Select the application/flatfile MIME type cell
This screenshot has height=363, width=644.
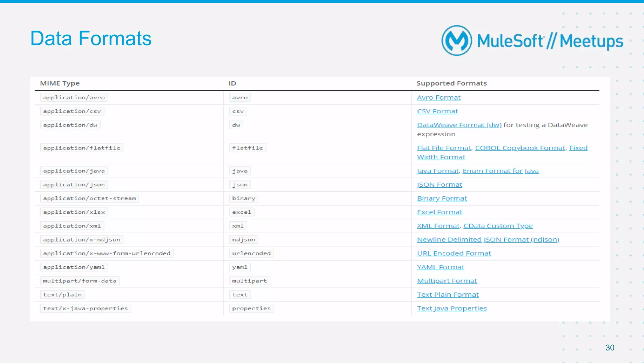click(x=81, y=148)
